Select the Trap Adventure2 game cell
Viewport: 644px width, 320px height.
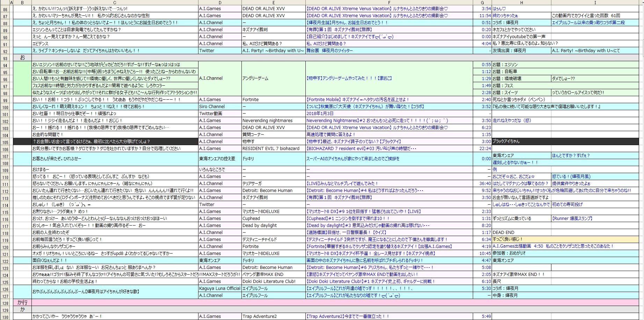(274, 317)
